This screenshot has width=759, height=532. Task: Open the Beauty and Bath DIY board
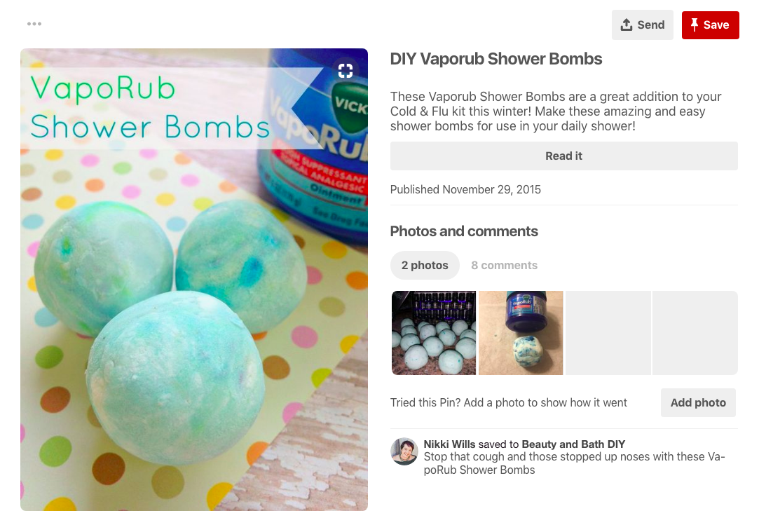pyautogui.click(x=573, y=444)
